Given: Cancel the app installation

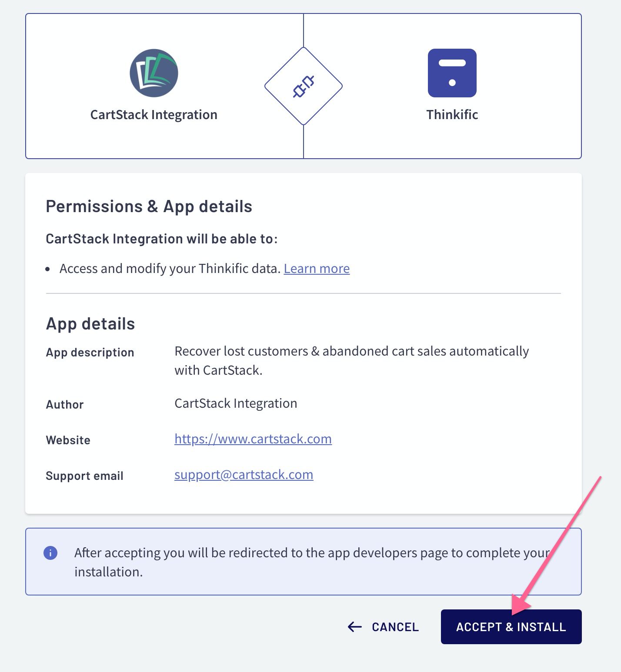Looking at the screenshot, I should pyautogui.click(x=384, y=627).
